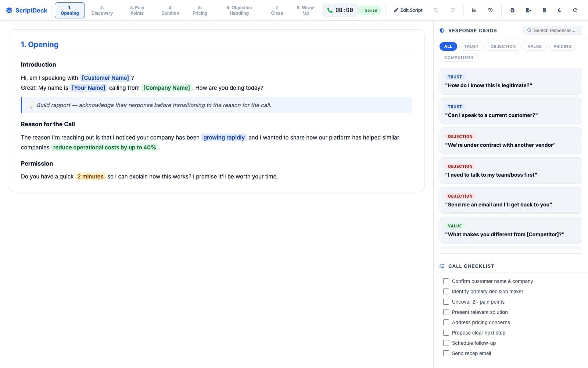This screenshot has width=588, height=368.
Task: Click the document icon in toolbar
Action: [544, 10]
